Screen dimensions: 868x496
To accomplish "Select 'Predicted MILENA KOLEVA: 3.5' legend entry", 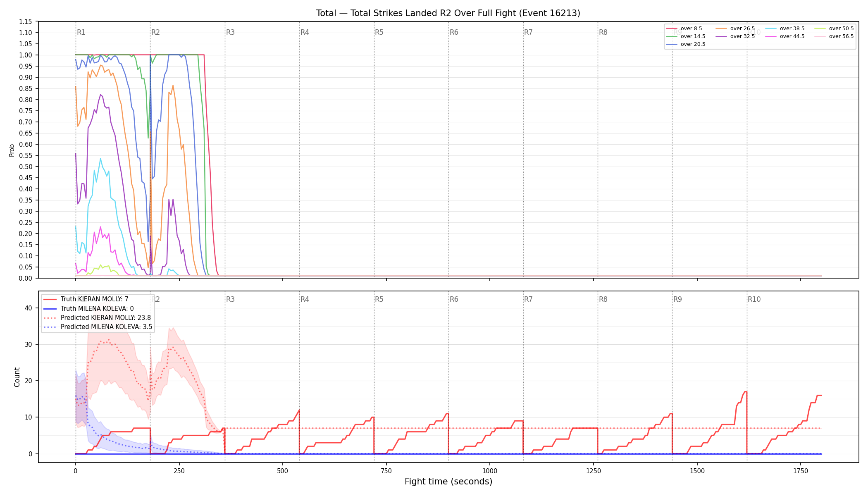I will tap(98, 327).
